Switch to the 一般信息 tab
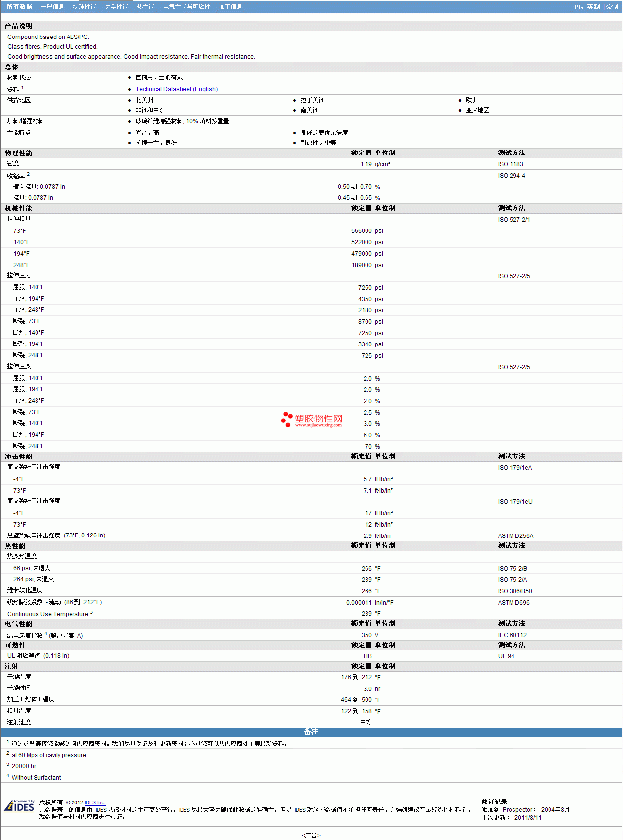Image resolution: width=623 pixels, height=840 pixels. click(x=52, y=7)
